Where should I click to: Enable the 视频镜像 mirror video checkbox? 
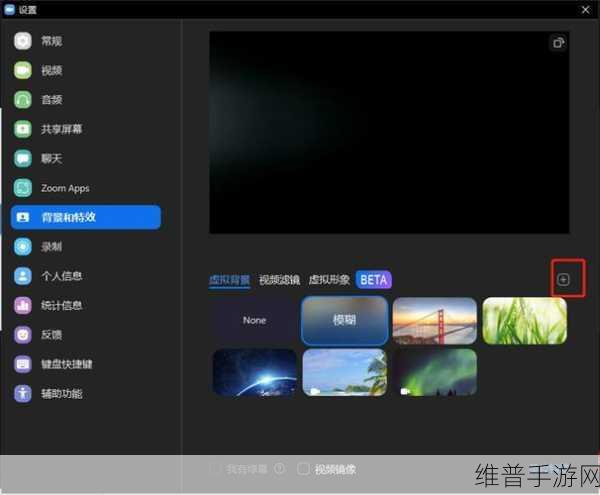(x=303, y=469)
